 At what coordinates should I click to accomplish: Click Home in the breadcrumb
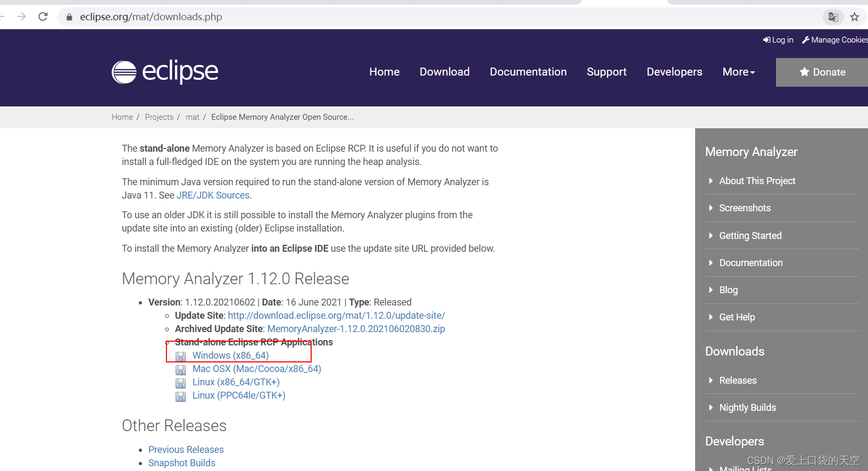coord(122,117)
